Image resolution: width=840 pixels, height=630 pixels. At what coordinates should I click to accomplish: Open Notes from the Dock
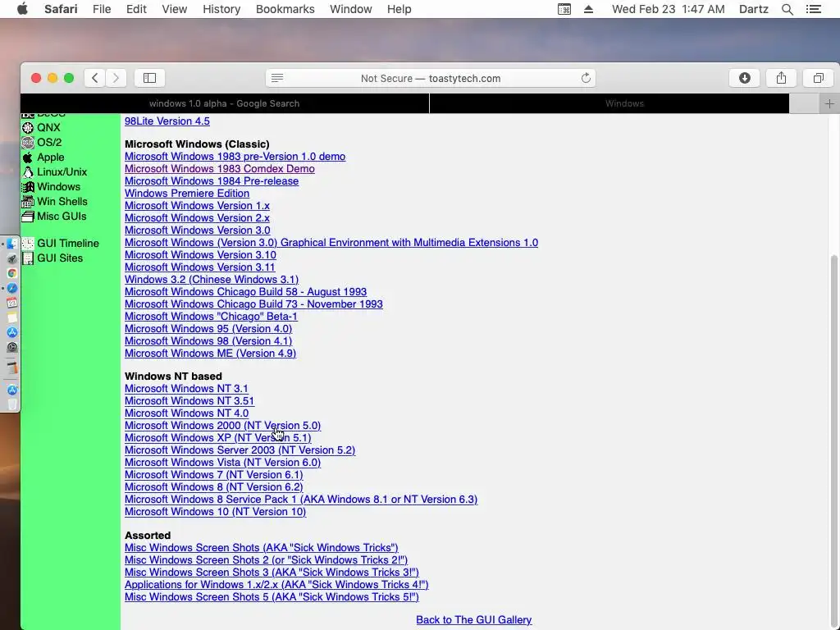tap(11, 317)
